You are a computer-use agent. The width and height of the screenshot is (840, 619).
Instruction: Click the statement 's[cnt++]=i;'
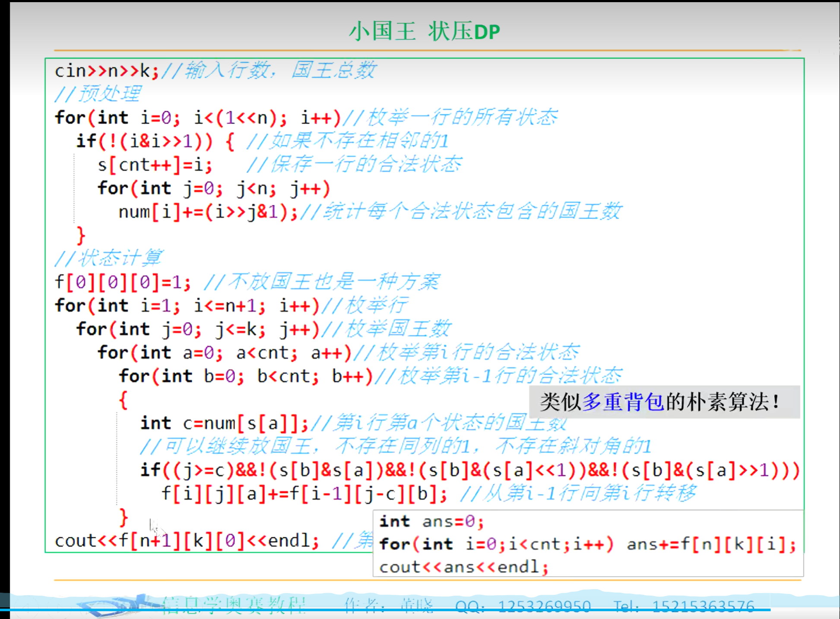coord(155,165)
